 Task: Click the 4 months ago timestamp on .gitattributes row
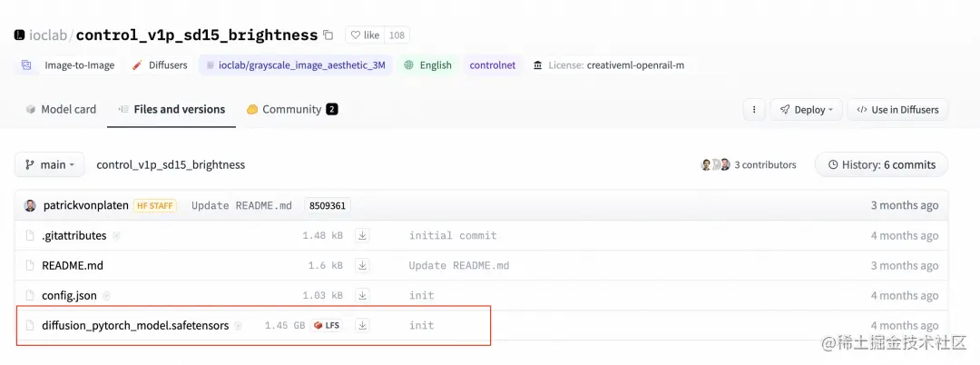coord(905,236)
